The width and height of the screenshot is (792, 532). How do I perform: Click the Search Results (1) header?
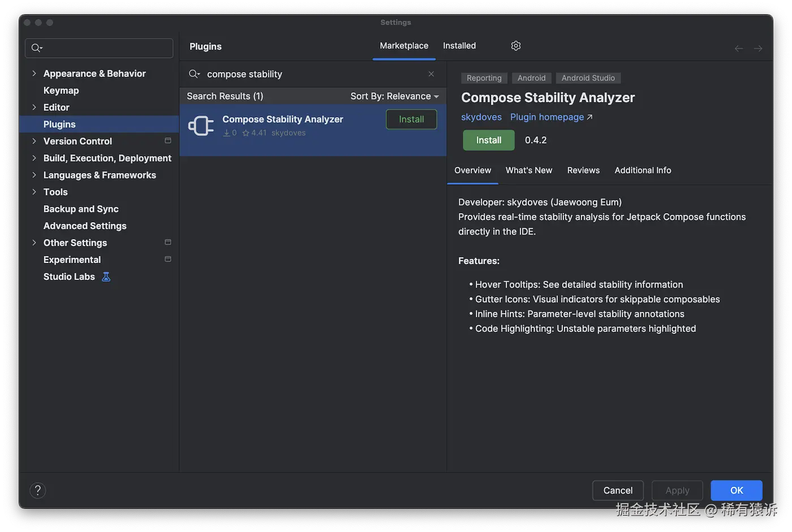click(225, 96)
